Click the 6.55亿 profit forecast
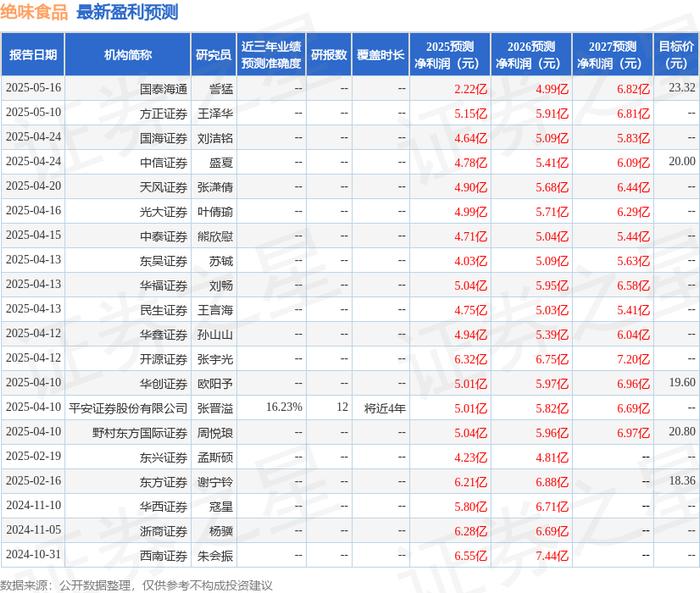The image size is (700, 593). [471, 556]
